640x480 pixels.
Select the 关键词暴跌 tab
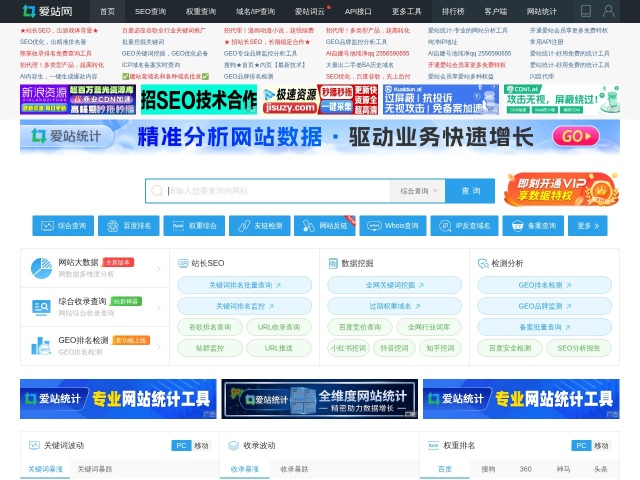(x=95, y=469)
